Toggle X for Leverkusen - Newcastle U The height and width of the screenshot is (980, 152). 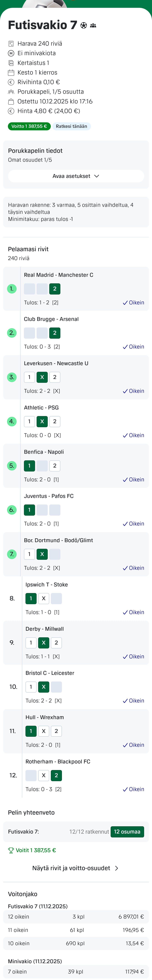tap(42, 377)
